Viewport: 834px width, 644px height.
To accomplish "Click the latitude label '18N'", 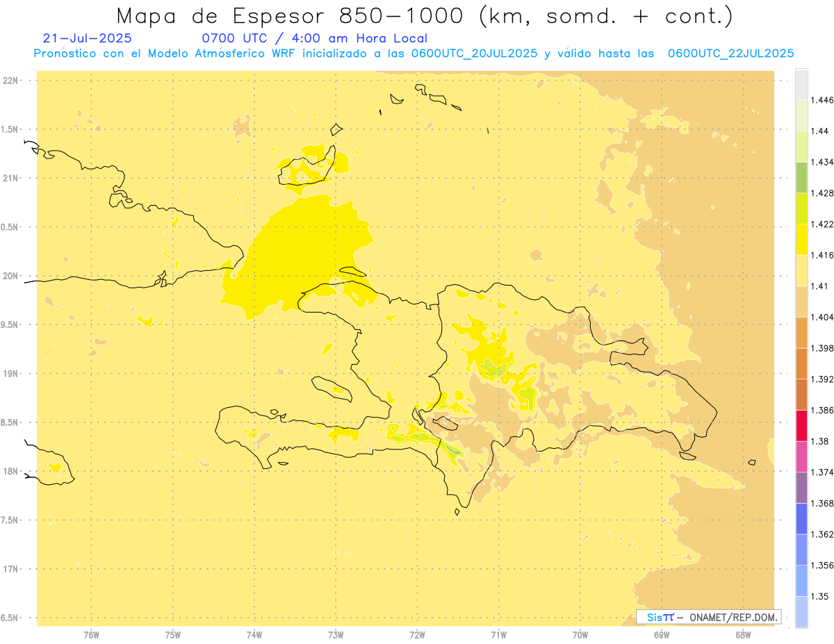I will 10,471.
